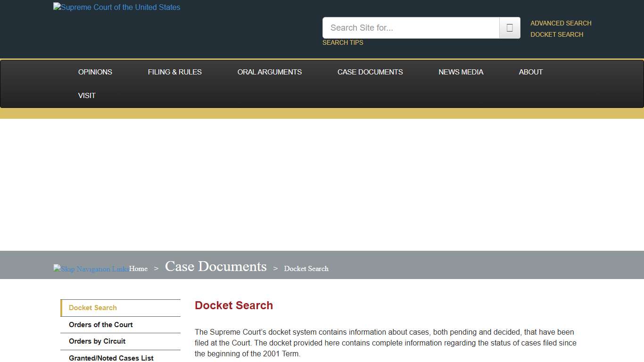
Task: Open the VISIT navigation item
Action: tap(87, 95)
